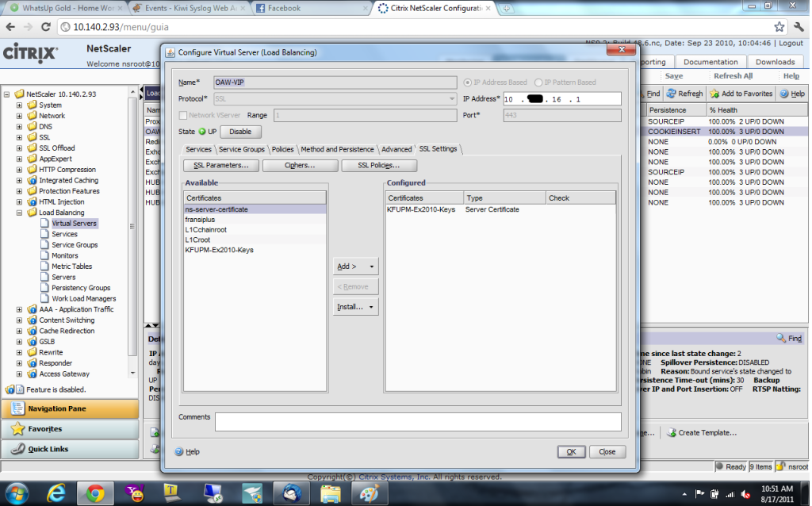Open Yahoo Messenger taskbar icon

pyautogui.click(x=135, y=493)
